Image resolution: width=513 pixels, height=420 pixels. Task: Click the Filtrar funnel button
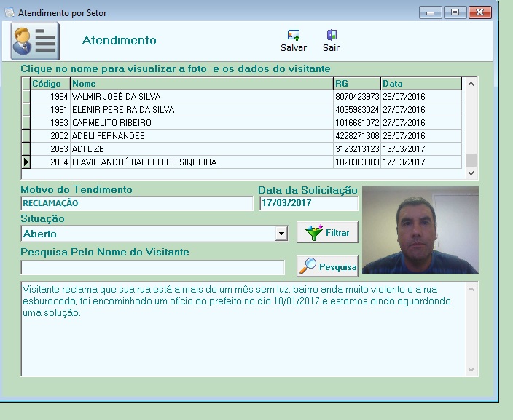[327, 233]
